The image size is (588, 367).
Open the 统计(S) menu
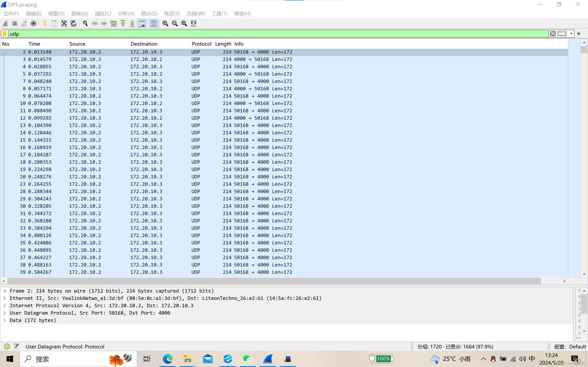pyautogui.click(x=149, y=14)
